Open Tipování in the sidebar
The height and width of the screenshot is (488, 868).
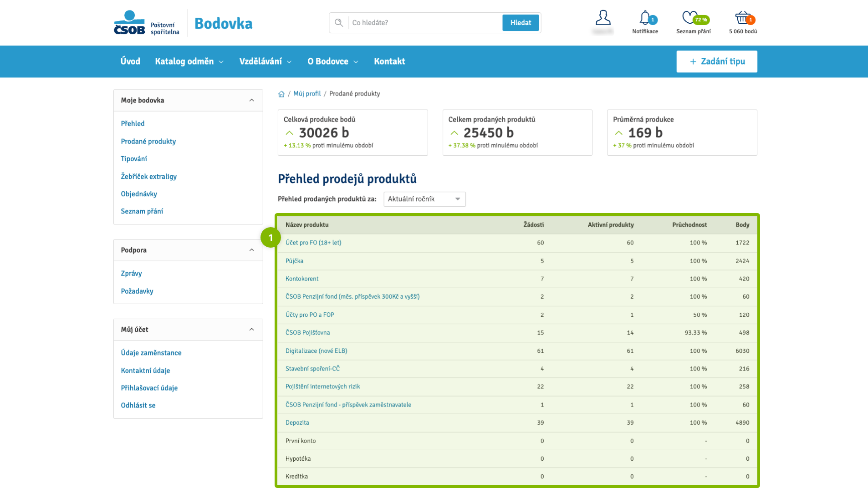coord(134,159)
